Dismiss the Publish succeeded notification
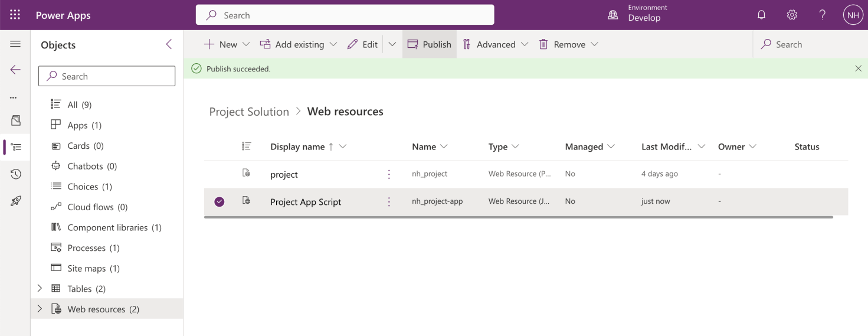 coord(858,68)
